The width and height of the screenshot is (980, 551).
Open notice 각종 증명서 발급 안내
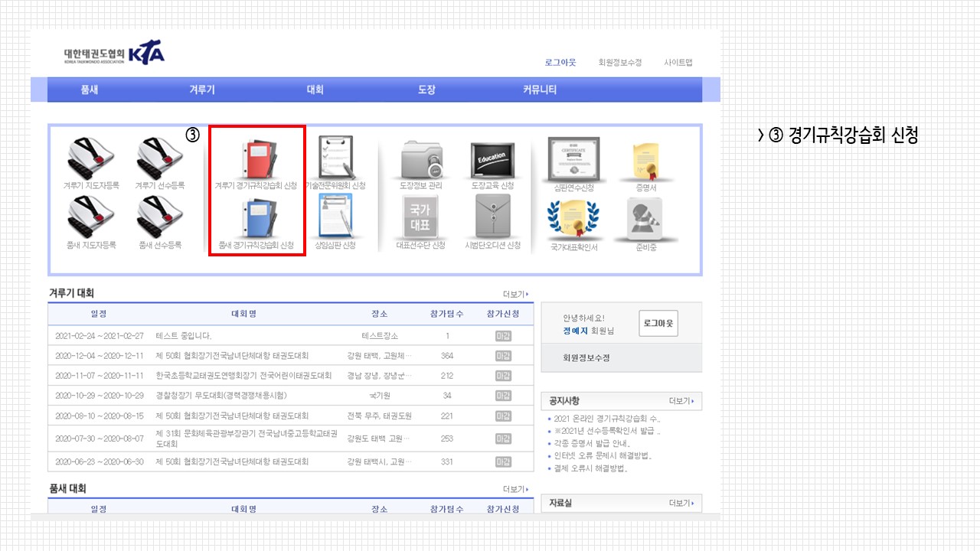592,443
